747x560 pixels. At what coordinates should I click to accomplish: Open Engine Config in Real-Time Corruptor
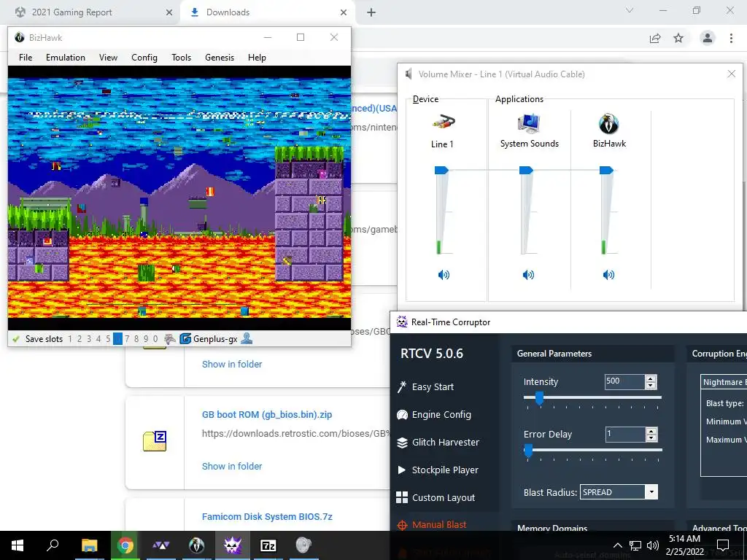tap(433, 414)
